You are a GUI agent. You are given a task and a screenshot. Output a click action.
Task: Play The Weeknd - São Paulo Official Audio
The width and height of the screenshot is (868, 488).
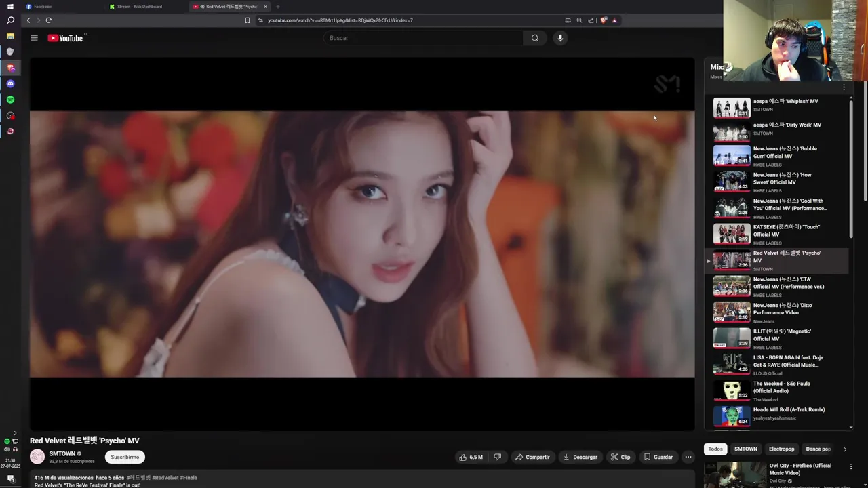click(x=776, y=390)
